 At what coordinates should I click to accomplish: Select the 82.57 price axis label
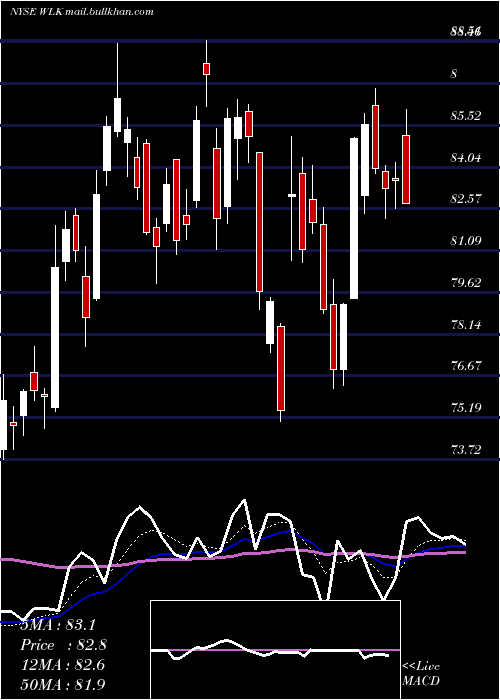pyautogui.click(x=466, y=199)
